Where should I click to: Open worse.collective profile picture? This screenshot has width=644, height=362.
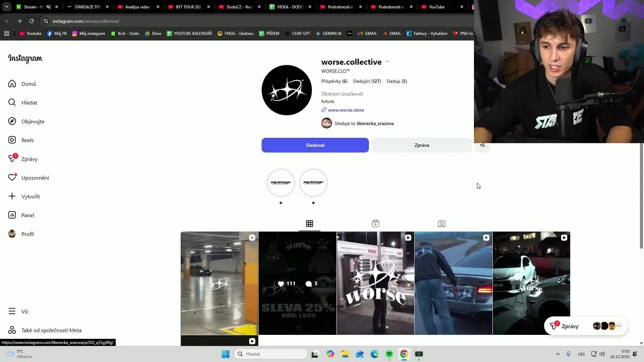tap(287, 90)
